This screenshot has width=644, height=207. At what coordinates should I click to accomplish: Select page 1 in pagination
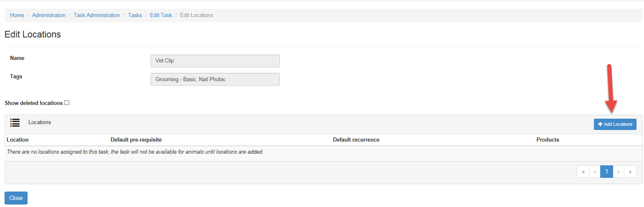click(x=606, y=172)
